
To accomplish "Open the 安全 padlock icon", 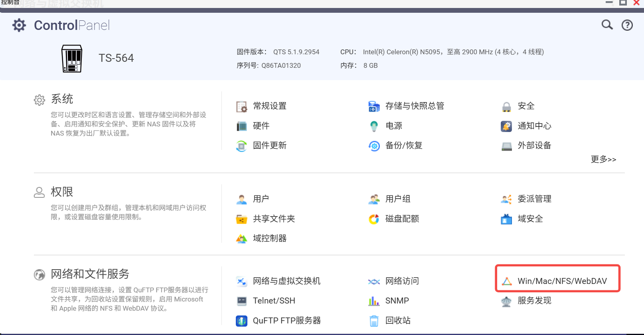I will 506,106.
